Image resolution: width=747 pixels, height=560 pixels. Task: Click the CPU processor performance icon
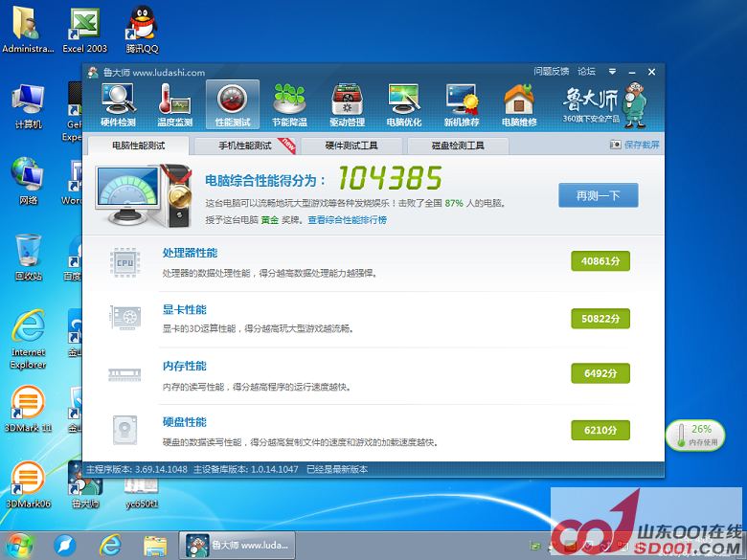click(x=124, y=262)
